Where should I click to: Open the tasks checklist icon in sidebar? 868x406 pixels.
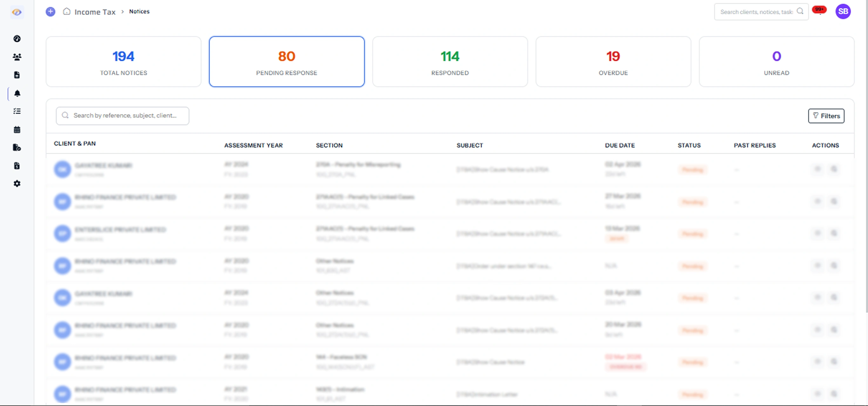click(17, 111)
